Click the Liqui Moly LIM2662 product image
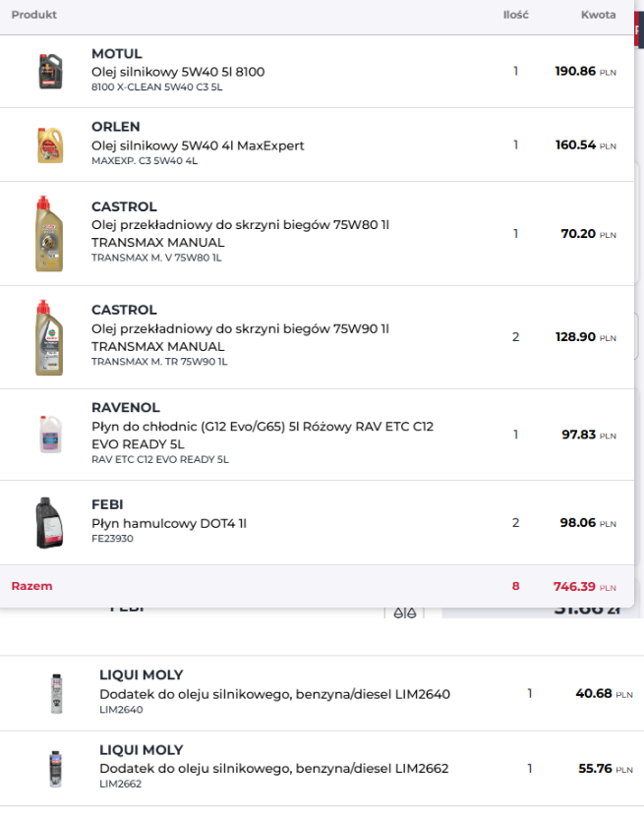644x816 pixels. pos(56,768)
